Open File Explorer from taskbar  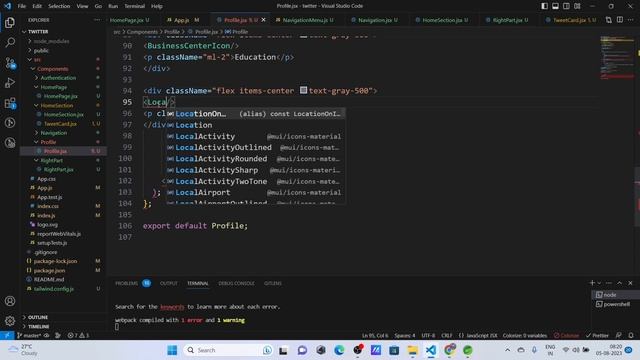click(x=412, y=350)
